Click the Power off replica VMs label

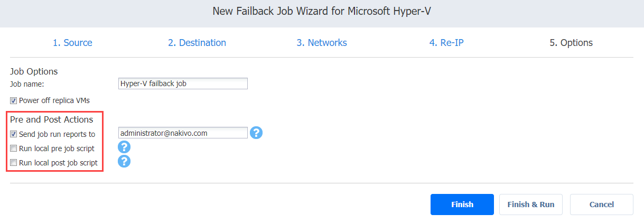(54, 100)
